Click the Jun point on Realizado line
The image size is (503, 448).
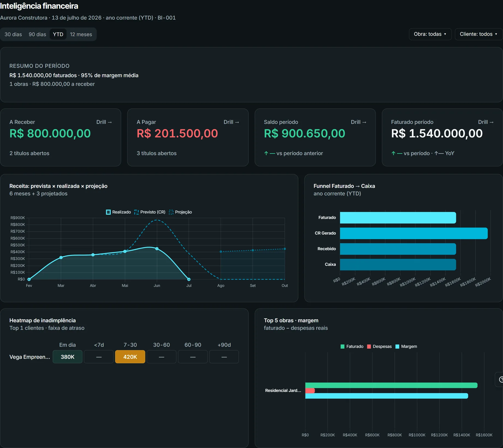tap(157, 249)
